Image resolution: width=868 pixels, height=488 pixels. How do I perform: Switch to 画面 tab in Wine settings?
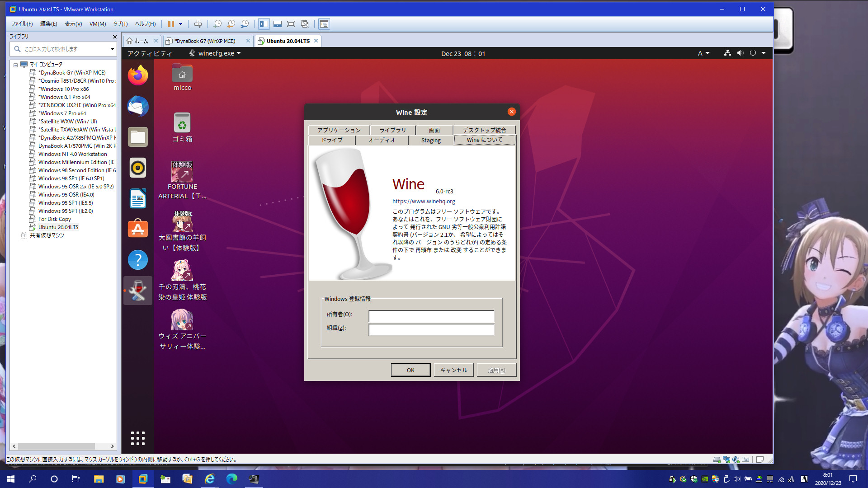(x=434, y=130)
